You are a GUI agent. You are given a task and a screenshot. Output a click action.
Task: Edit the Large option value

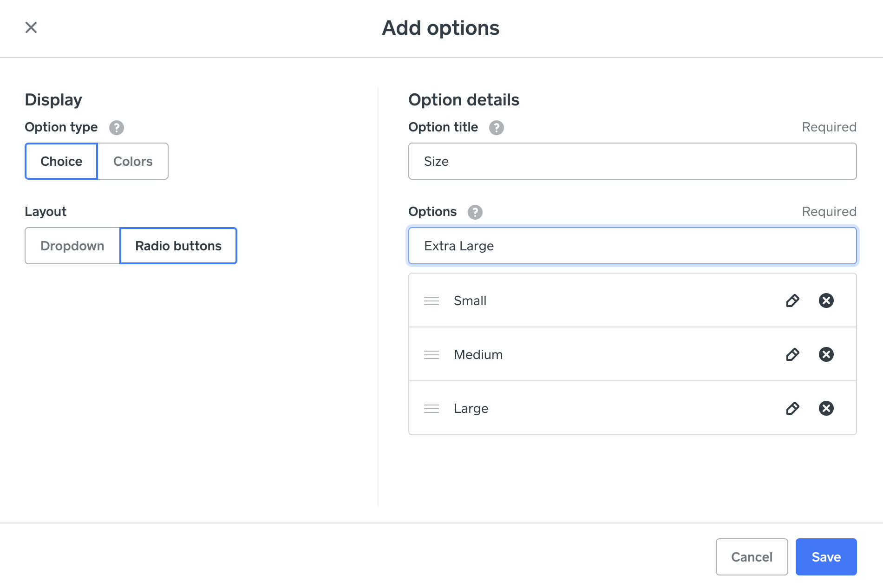pos(793,408)
